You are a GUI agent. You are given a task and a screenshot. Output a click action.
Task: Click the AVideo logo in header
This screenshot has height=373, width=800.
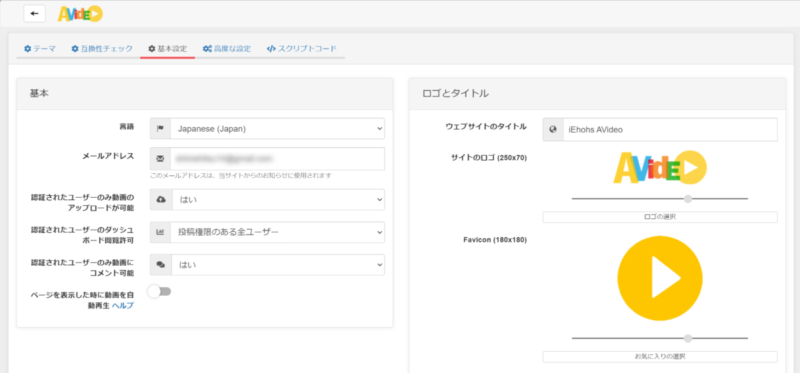tap(80, 14)
